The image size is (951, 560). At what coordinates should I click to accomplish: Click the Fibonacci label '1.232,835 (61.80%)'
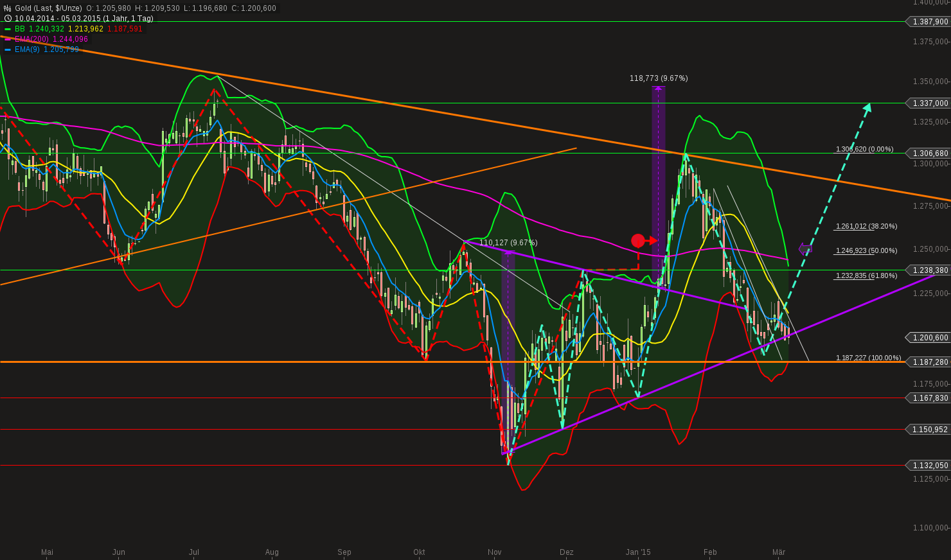(x=866, y=276)
